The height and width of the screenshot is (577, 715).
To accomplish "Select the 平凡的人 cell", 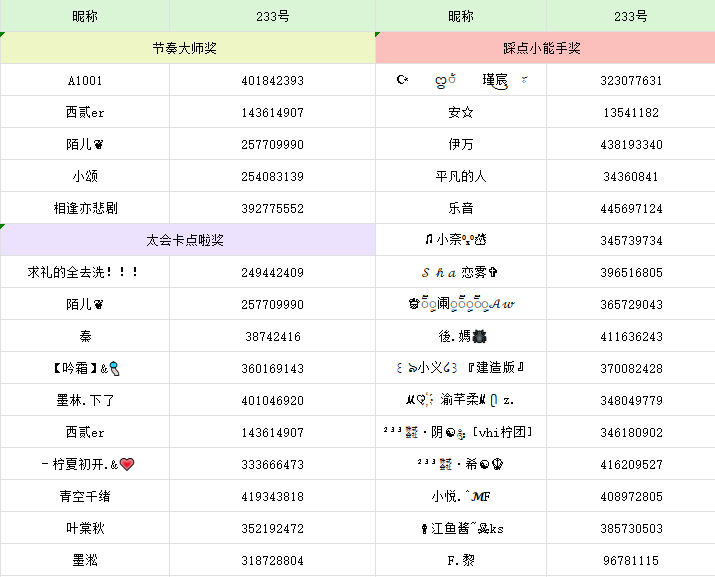I will tap(460, 176).
